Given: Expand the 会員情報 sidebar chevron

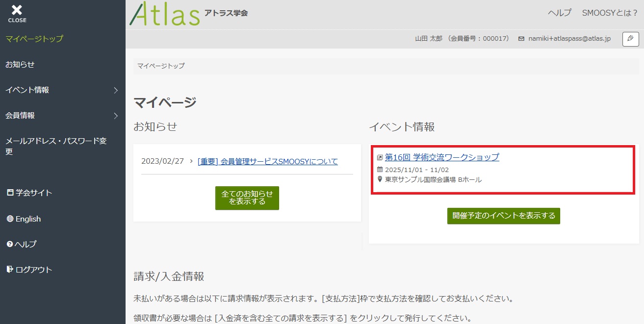Looking at the screenshot, I should 116,116.
